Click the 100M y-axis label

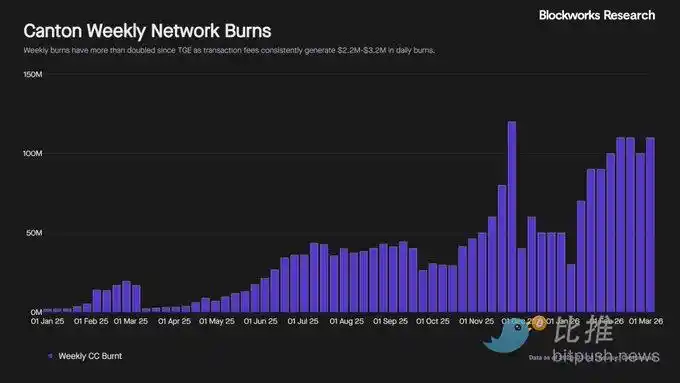coord(33,154)
